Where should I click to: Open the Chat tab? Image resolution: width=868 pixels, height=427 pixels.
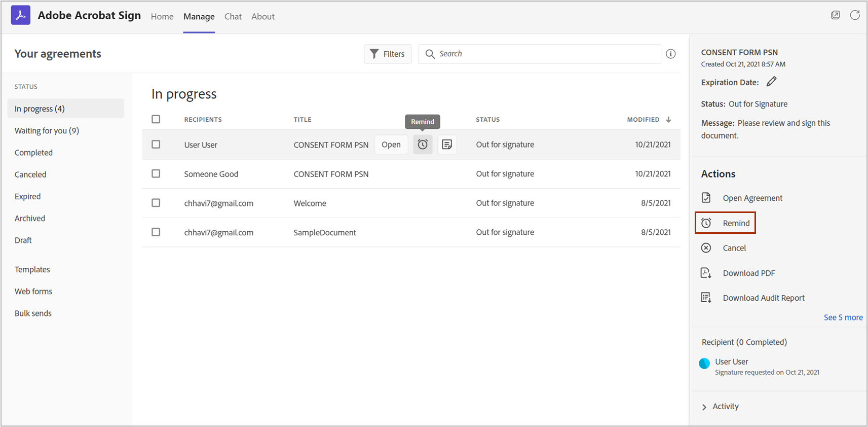233,17
